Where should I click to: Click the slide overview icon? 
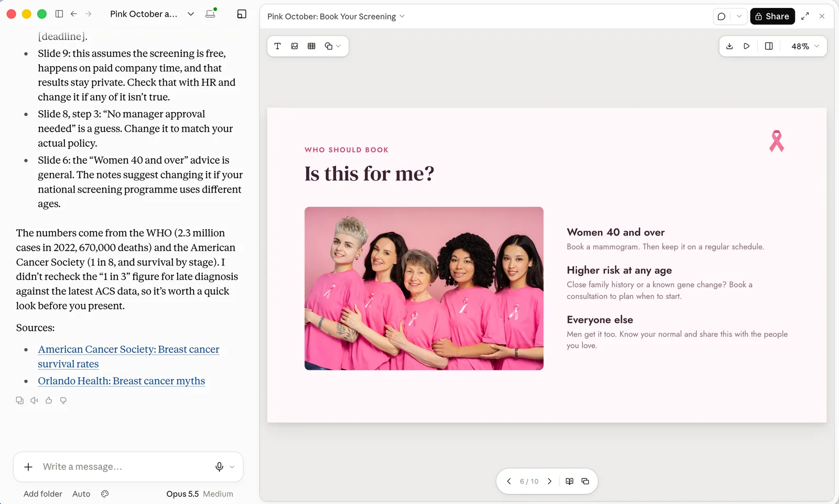585,481
